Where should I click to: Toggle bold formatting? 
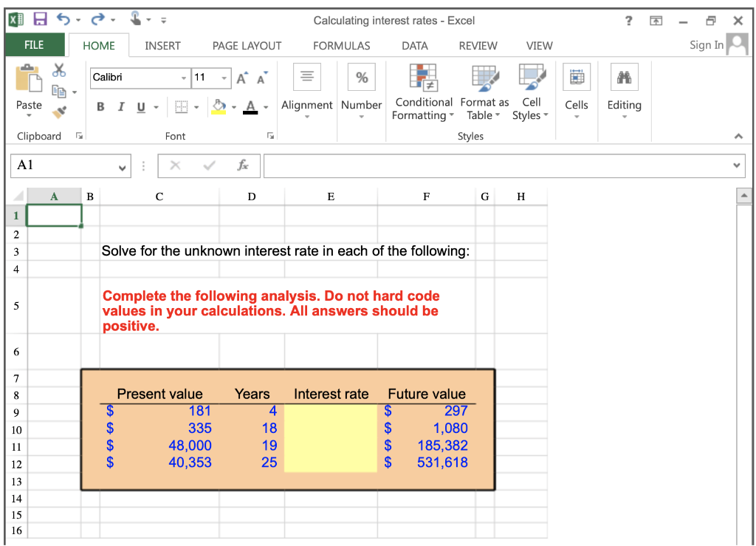[100, 106]
